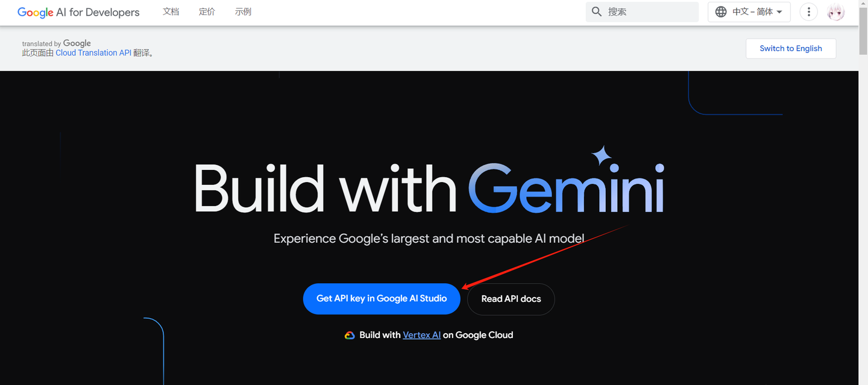Screen dimensions: 868x385
Task: Click the Google Cloud icon beside Vertex AI
Action: click(x=350, y=335)
